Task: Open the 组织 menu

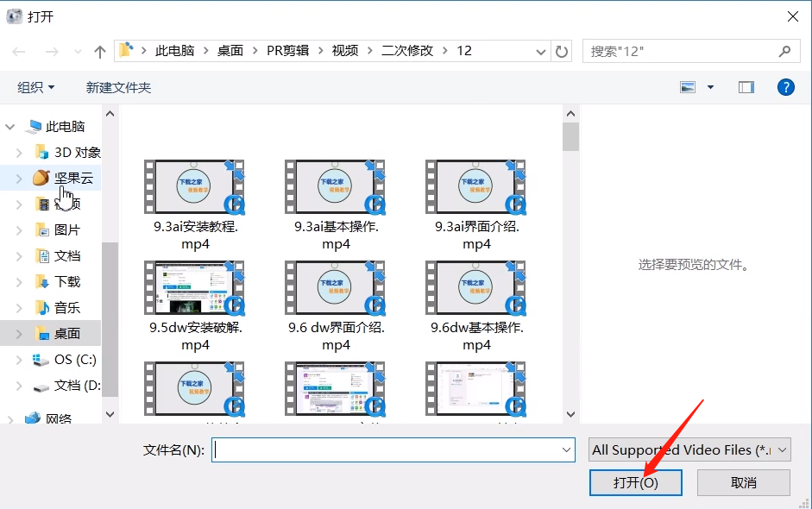Action: [35, 87]
